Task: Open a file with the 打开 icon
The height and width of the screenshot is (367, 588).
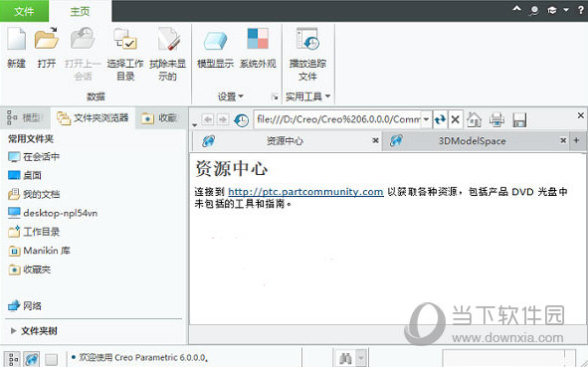Action: click(x=47, y=39)
